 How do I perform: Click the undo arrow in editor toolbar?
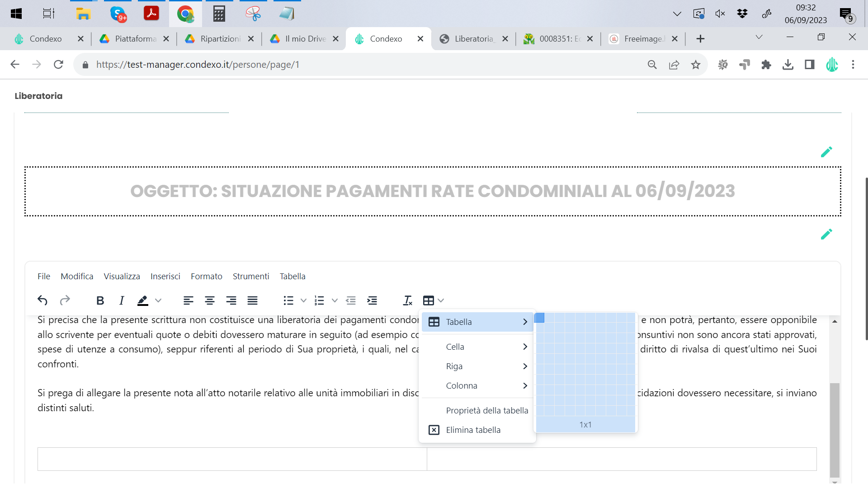42,300
